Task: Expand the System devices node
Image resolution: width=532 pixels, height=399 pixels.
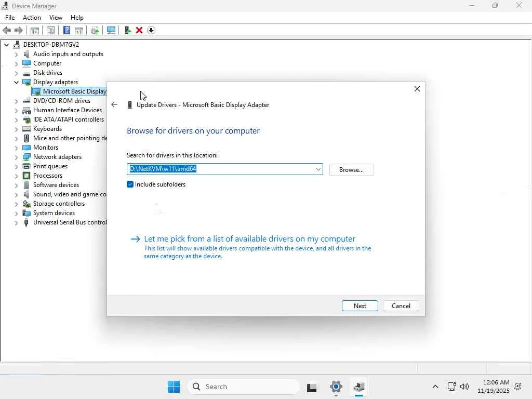Action: [x=16, y=214]
